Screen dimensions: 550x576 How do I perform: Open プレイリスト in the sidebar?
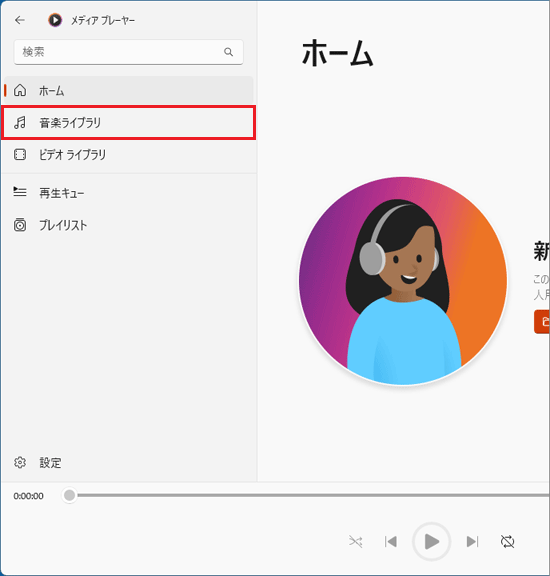pos(128,225)
